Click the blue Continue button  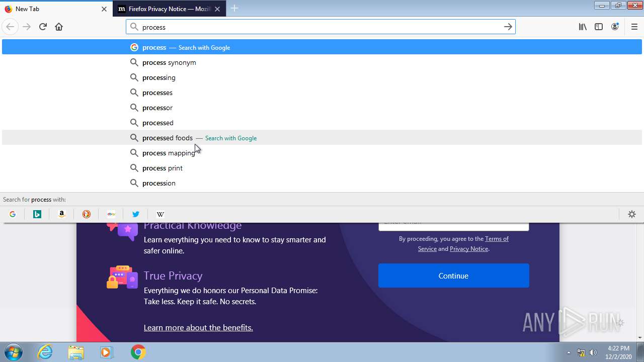click(x=454, y=276)
